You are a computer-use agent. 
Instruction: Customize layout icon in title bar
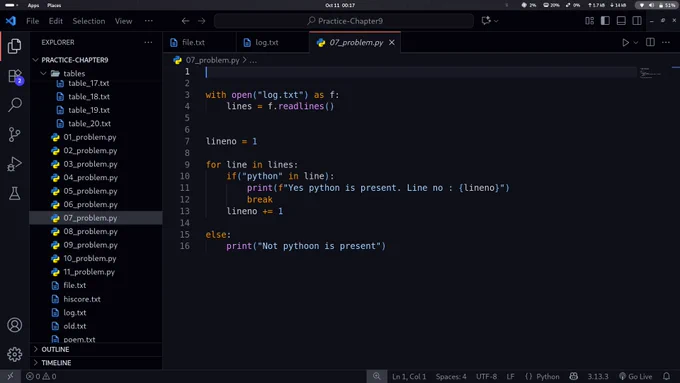point(589,21)
